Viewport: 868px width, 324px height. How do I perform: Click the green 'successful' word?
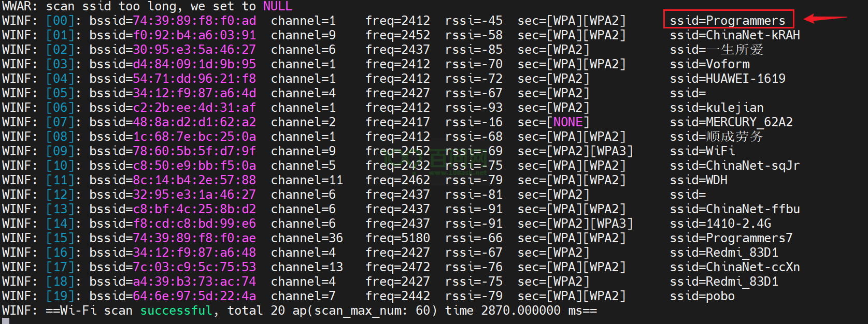[176, 311]
